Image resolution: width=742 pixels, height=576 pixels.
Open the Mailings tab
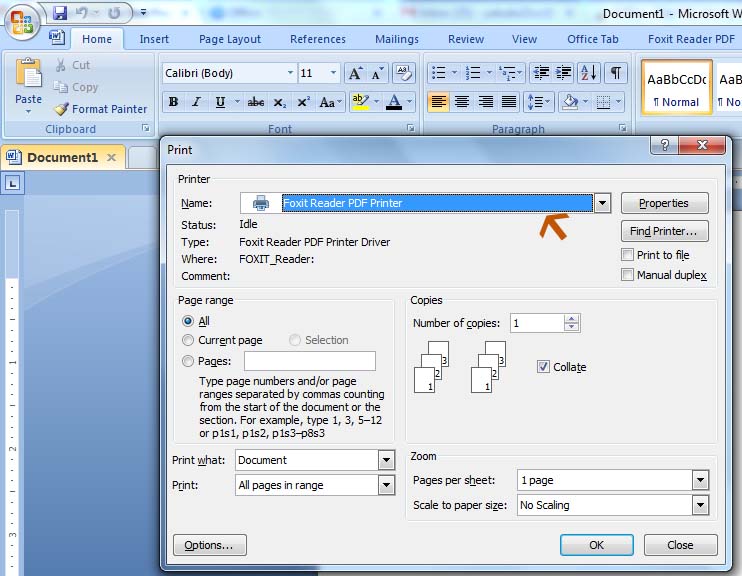[x=397, y=39]
